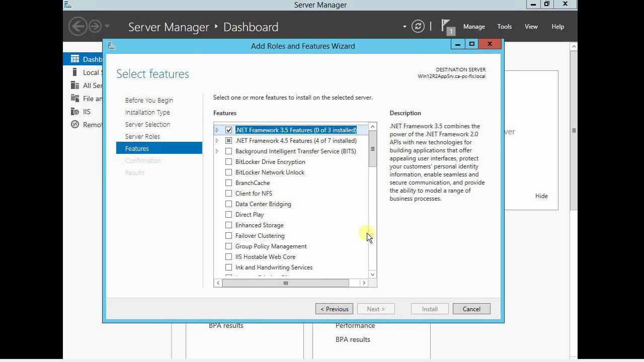This screenshot has height=362, width=644.
Task: Open the navigation history dropdown arrow
Action: point(107,26)
